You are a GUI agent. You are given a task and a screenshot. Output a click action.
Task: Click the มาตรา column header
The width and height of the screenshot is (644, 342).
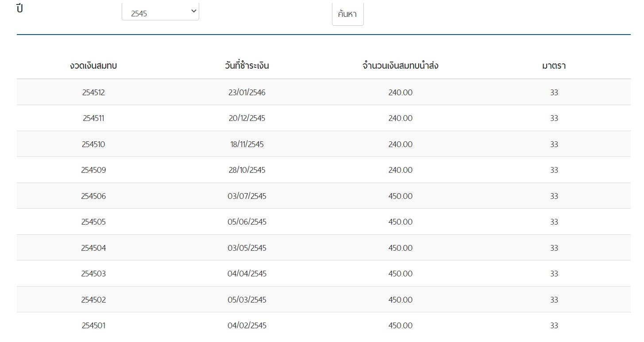point(554,66)
